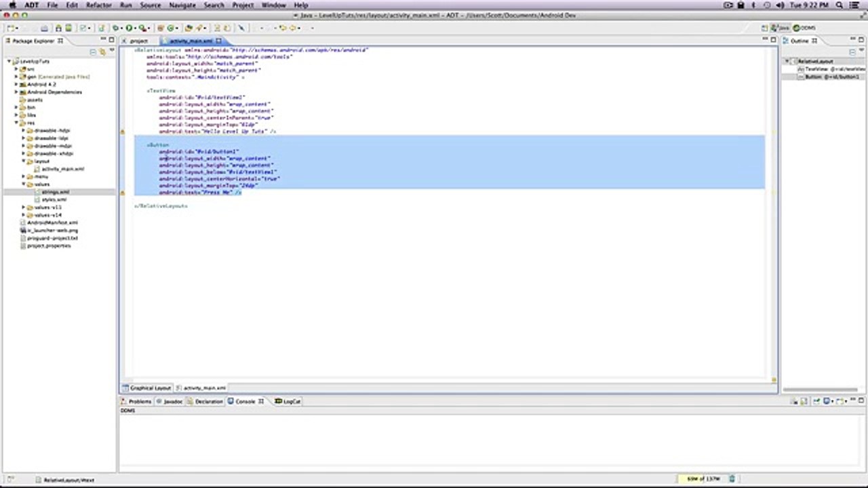
Task: Click the New Java Package icon
Action: (x=160, y=28)
